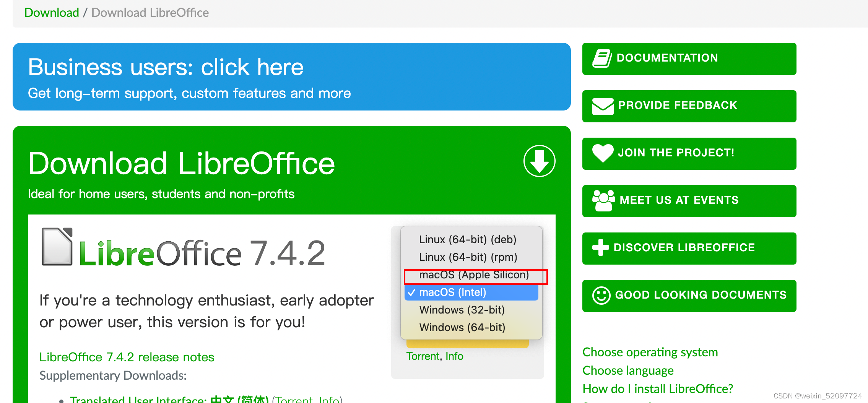The width and height of the screenshot is (868, 403).
Task: Click 'Supplementary Downloads:' text
Action: [113, 375]
